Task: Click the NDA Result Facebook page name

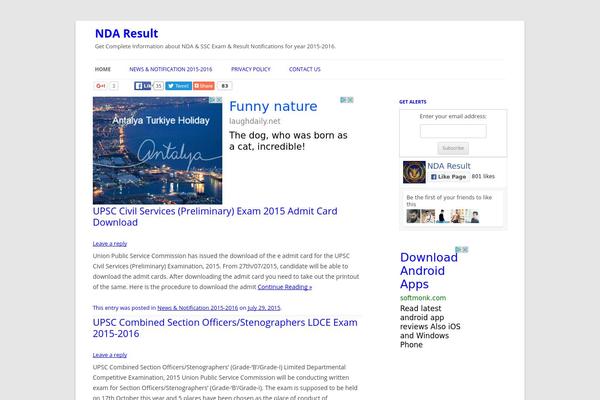Action: (x=448, y=166)
